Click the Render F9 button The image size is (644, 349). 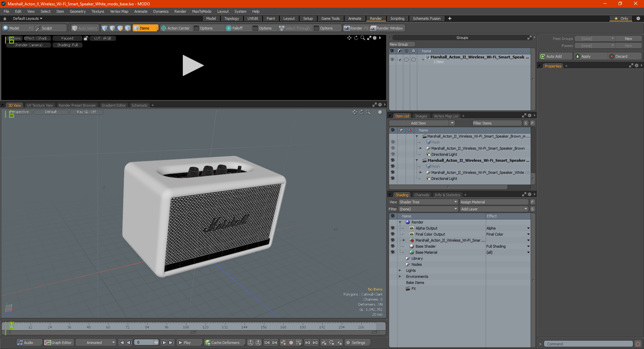[x=356, y=28]
